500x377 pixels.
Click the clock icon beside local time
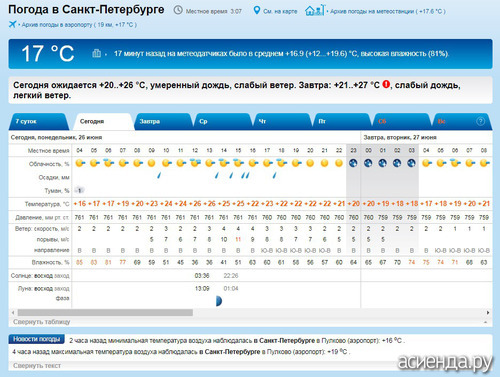click(x=178, y=10)
